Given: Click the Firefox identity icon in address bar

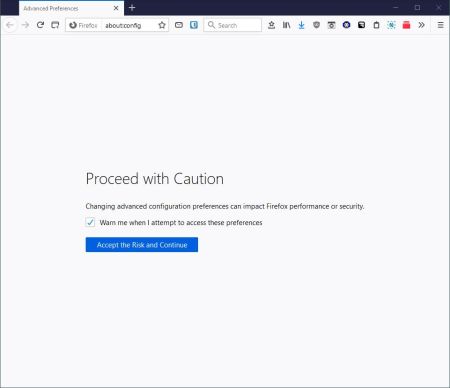Looking at the screenshot, I should (x=73, y=25).
